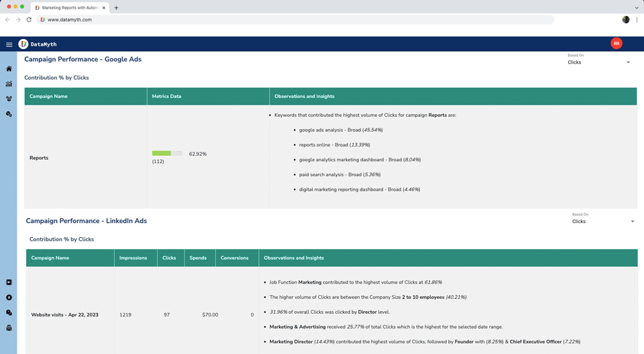Click the bottom-most sidebar icon

[x=9, y=328]
